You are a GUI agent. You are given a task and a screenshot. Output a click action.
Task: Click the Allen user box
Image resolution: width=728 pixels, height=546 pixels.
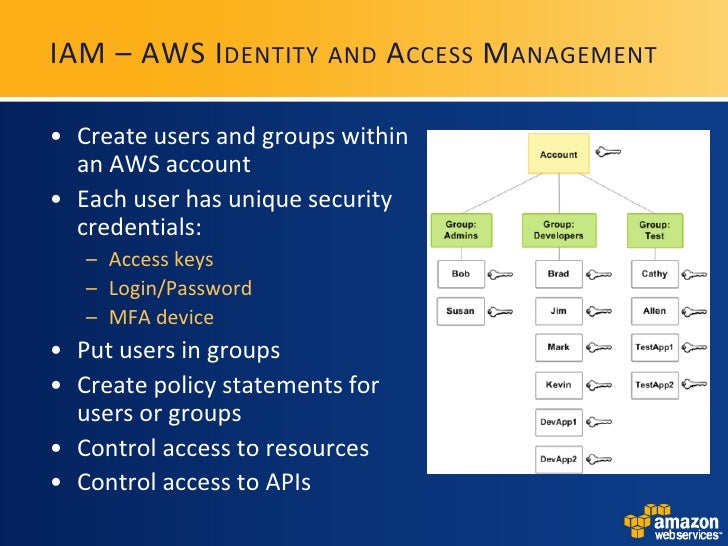(655, 311)
